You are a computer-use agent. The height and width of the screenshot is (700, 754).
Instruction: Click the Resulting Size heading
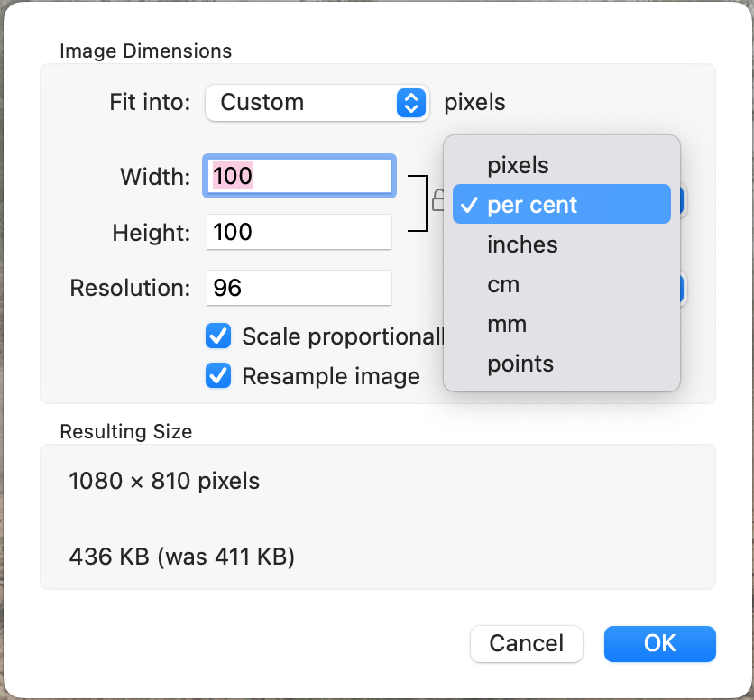coord(125,432)
